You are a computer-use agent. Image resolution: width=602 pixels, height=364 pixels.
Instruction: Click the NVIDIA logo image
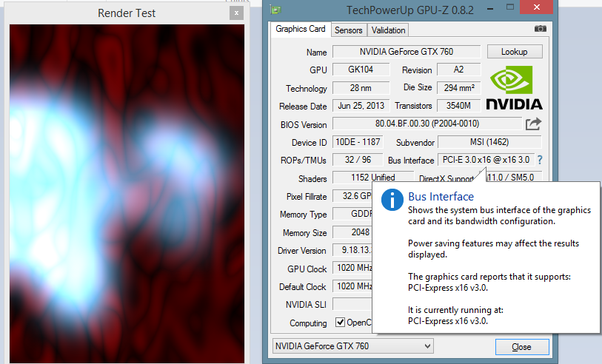coord(514,88)
